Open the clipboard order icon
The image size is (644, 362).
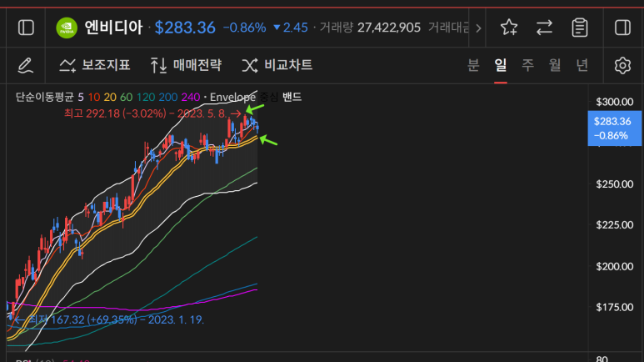[580, 28]
